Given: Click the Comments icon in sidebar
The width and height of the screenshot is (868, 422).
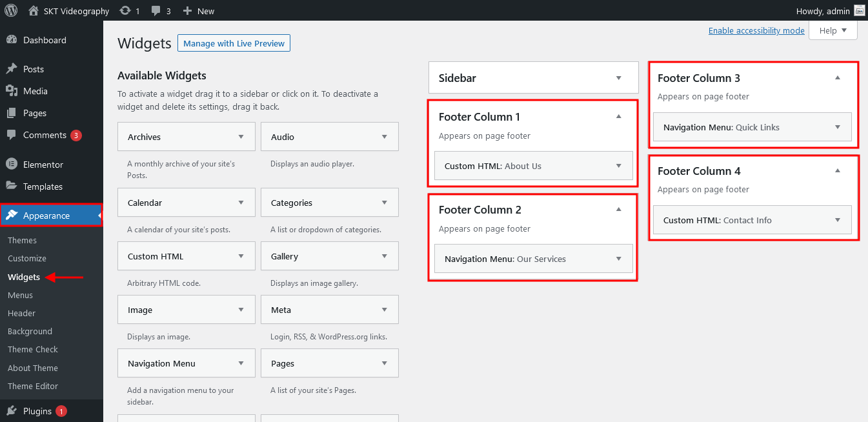Looking at the screenshot, I should click(12, 135).
